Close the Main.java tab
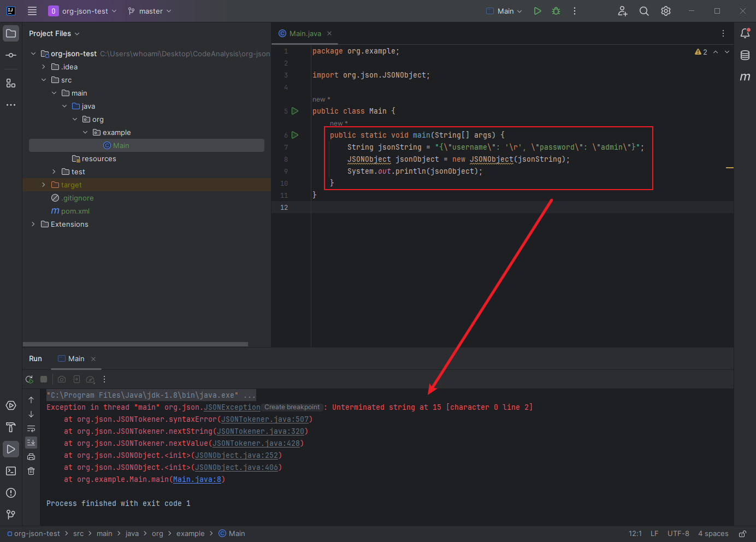Image resolution: width=756 pixels, height=542 pixels. pos(329,33)
